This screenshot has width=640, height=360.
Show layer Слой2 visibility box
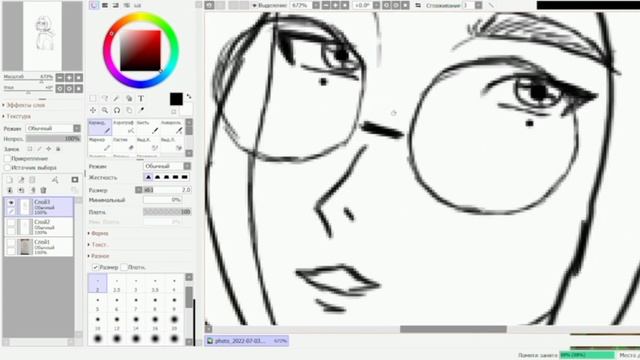pos(11,222)
